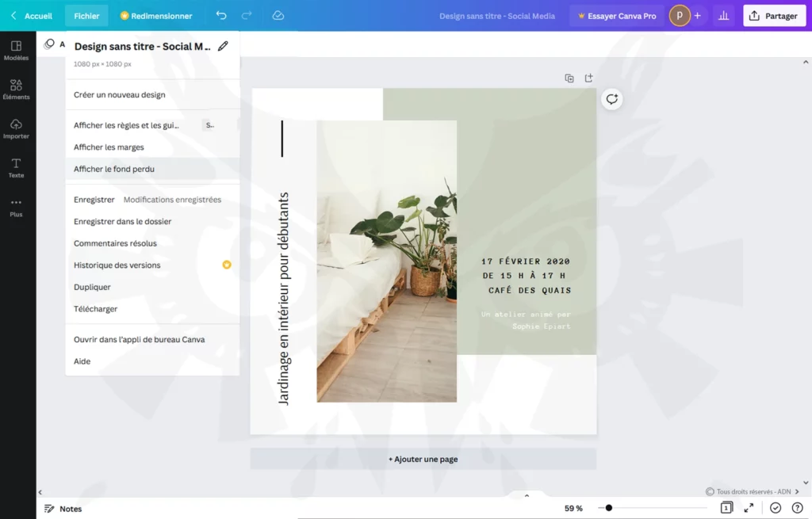Select the bedroom plant photo on canvas
Screen dimensions: 812x519
[386, 261]
